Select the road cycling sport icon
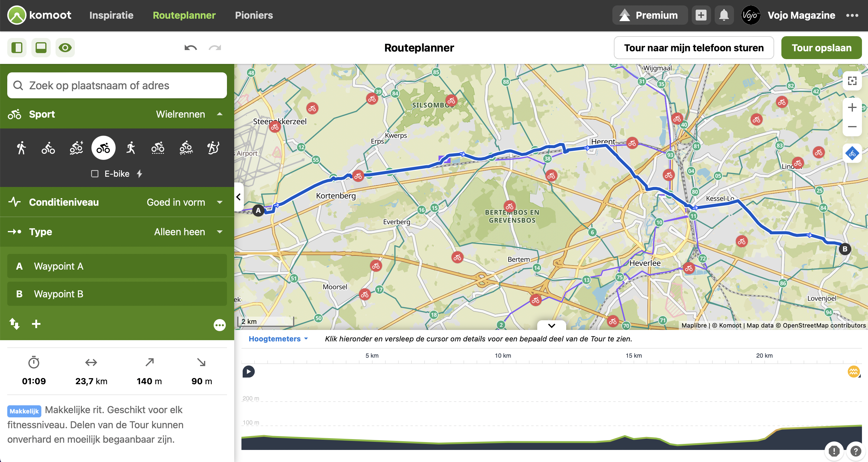 click(x=104, y=148)
